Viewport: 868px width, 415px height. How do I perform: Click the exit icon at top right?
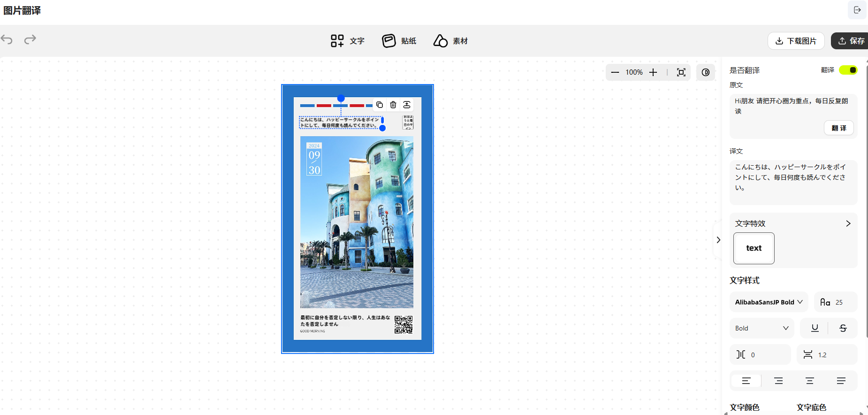(x=857, y=10)
